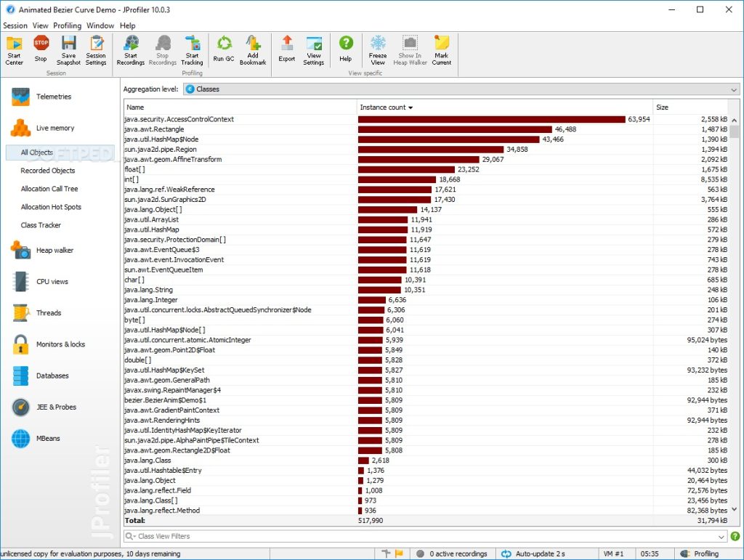Viewport: 744px width, 560px height.
Task: Run garbage collection with Run GC
Action: point(224,49)
